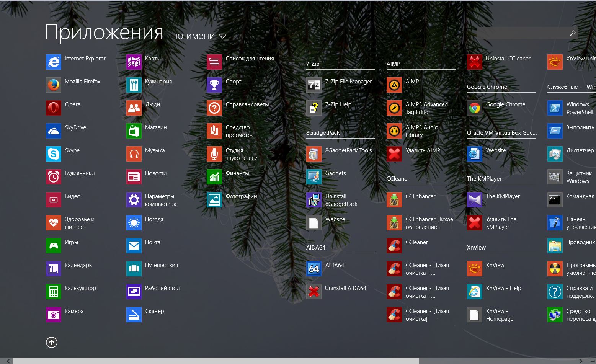Open the Почта mail icon

(x=134, y=246)
